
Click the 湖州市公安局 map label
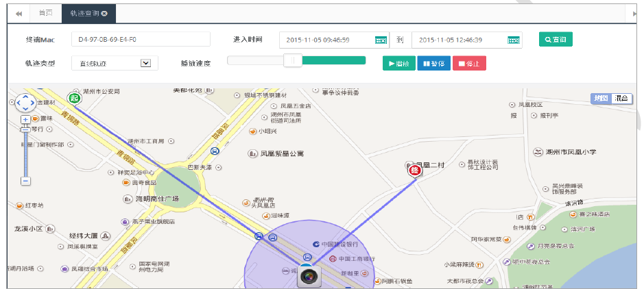101,91
